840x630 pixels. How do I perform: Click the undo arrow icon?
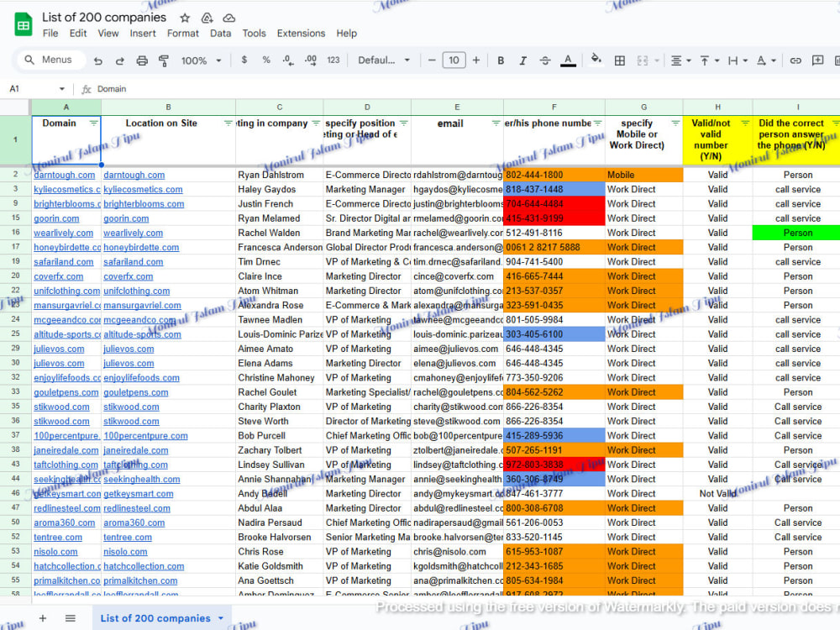[x=97, y=60]
